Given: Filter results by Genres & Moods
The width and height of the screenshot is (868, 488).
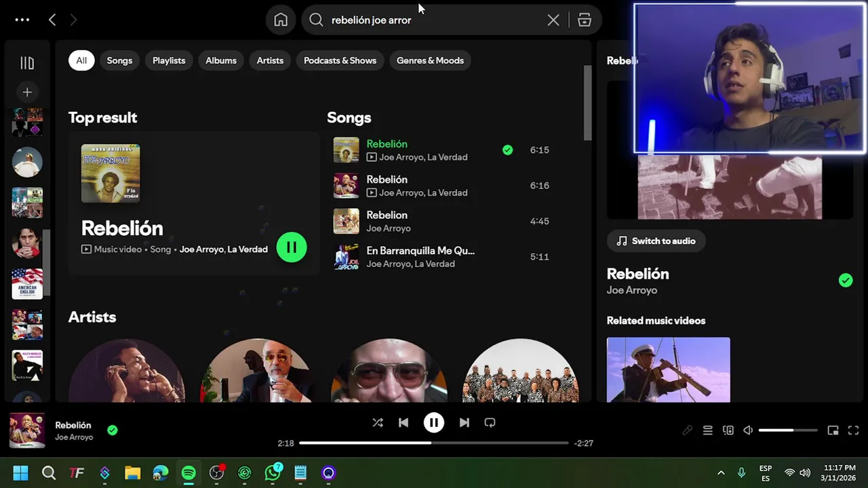Looking at the screenshot, I should pyautogui.click(x=430, y=60).
